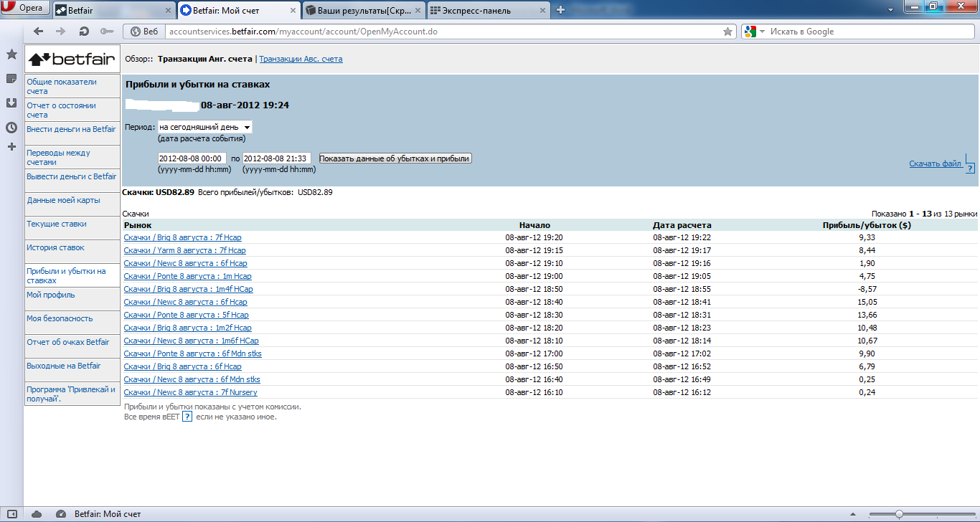Screen dimensions: 980x522
Task: Click help icon beside 'Скачать файл'
Action: click(970, 169)
